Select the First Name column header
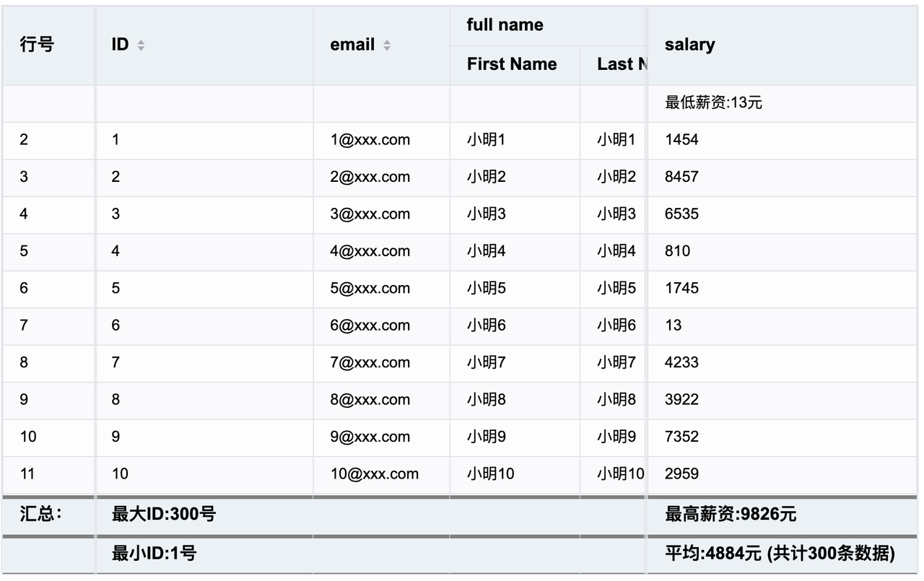 [x=512, y=64]
